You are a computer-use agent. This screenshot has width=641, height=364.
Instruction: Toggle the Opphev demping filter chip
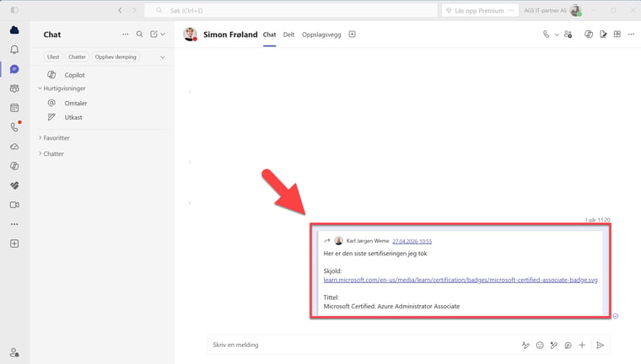[x=116, y=56]
